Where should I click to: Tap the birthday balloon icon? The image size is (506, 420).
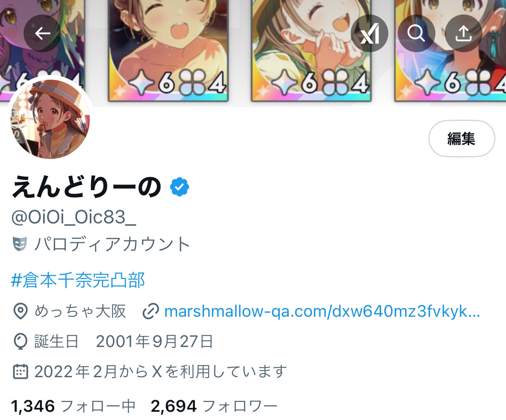(20, 341)
